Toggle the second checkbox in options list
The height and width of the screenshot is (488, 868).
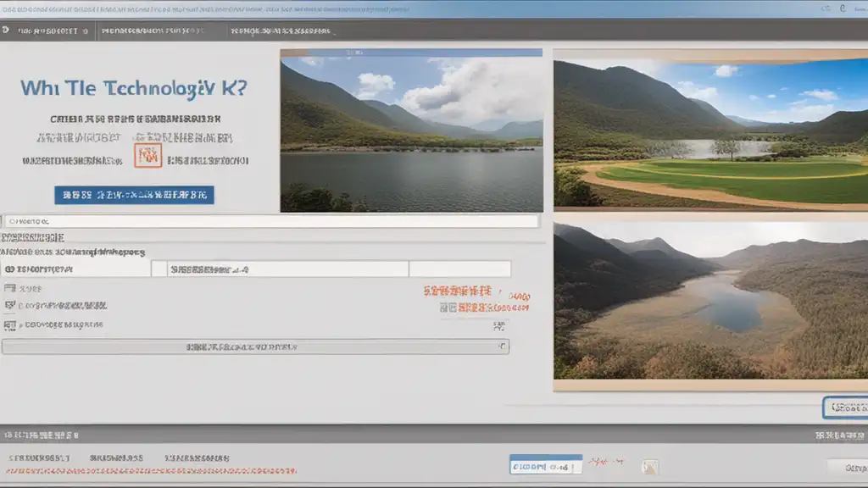(9, 305)
